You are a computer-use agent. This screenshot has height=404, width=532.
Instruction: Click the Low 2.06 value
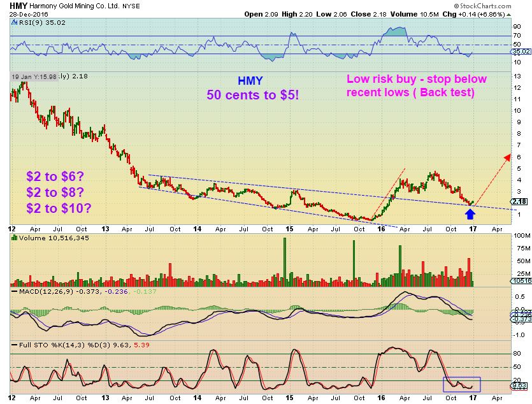pos(331,14)
